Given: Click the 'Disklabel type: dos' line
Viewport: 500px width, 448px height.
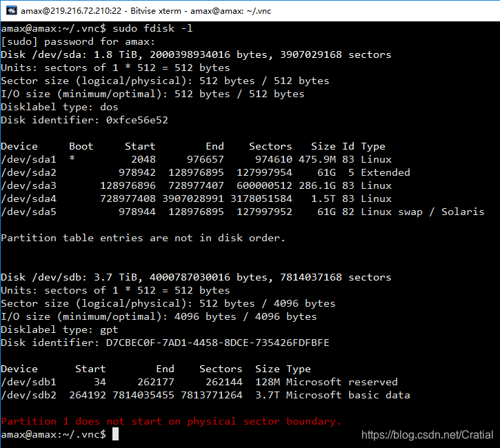Looking at the screenshot, I should pos(59,107).
